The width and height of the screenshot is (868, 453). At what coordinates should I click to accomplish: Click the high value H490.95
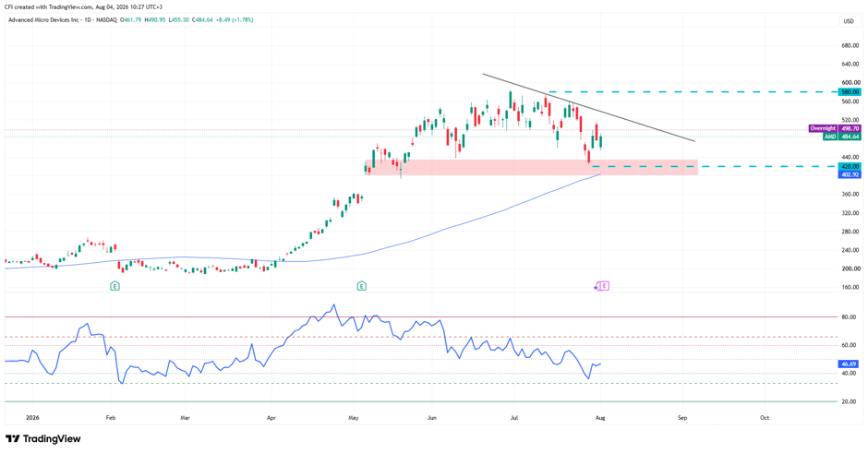[x=154, y=20]
